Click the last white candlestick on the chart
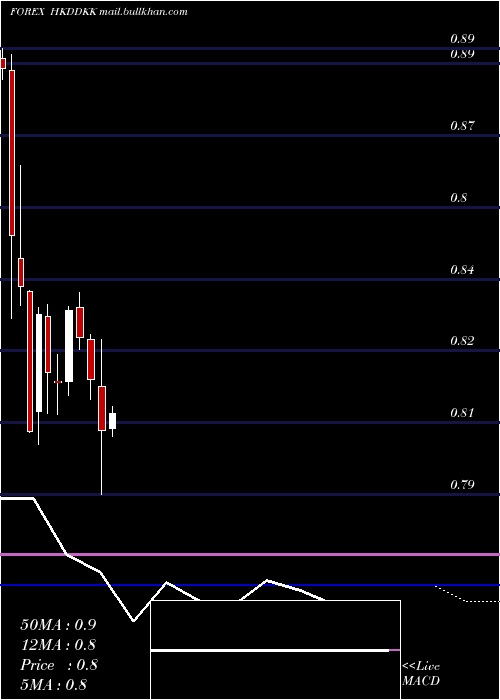The image size is (500, 700). coord(112,421)
